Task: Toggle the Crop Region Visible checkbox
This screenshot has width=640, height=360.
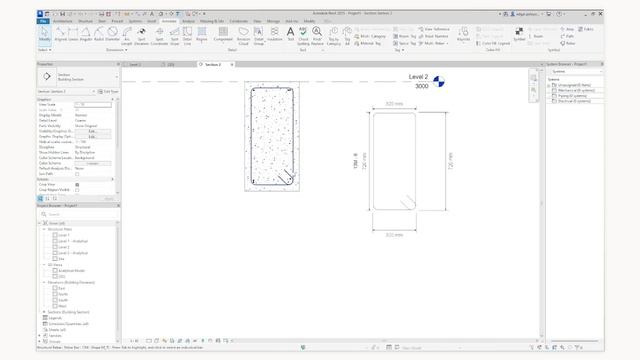Action: [77, 190]
